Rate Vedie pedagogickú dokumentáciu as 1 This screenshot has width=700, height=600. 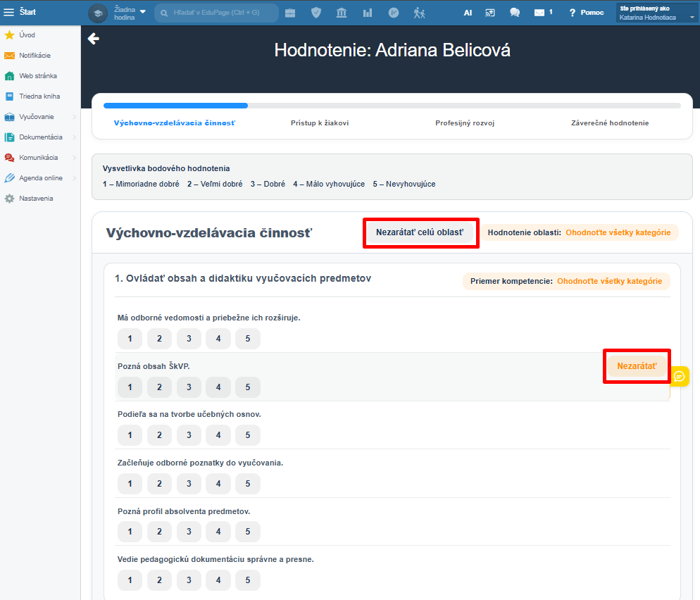tap(130, 580)
